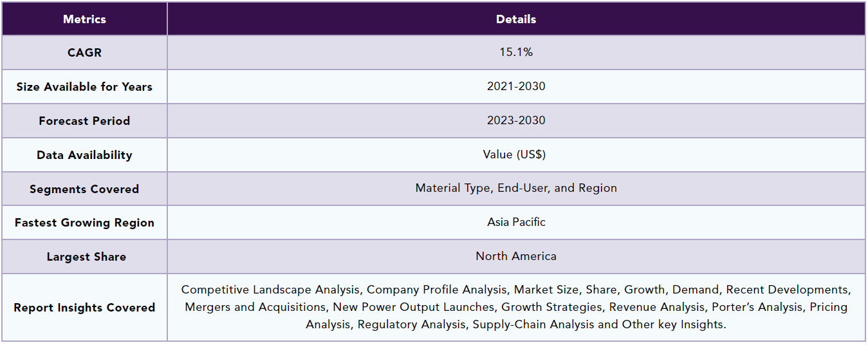Click the 2023-2030 forecast value
This screenshot has width=868, height=345.
[x=516, y=120]
